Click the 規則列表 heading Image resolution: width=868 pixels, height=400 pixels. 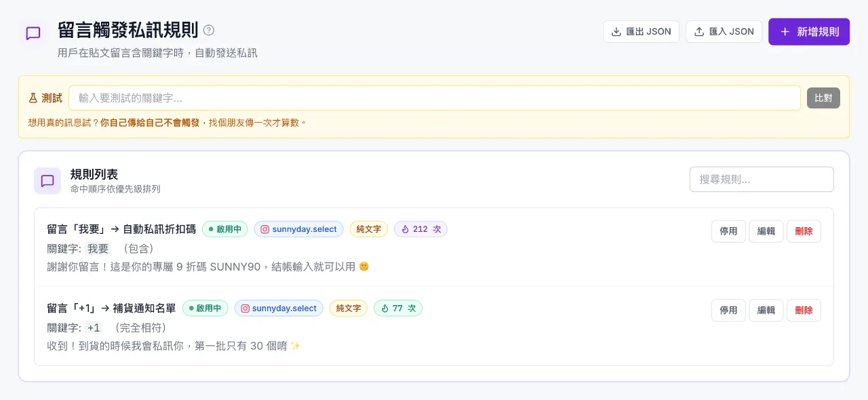click(94, 174)
